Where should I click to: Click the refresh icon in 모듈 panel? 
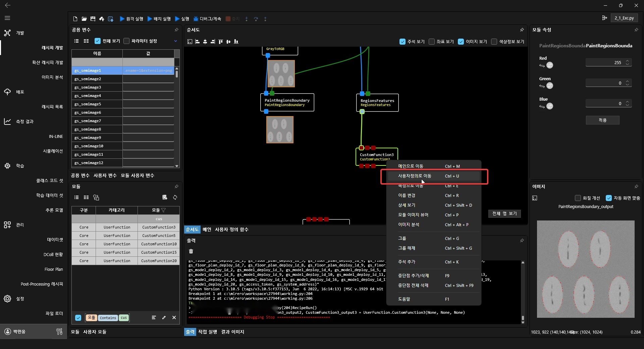coord(175,197)
